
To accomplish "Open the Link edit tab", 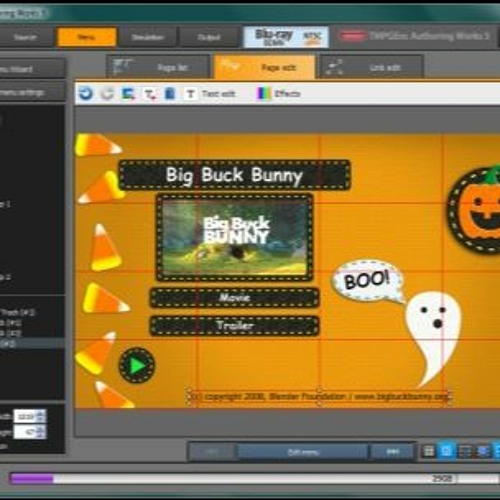I will click(372, 67).
